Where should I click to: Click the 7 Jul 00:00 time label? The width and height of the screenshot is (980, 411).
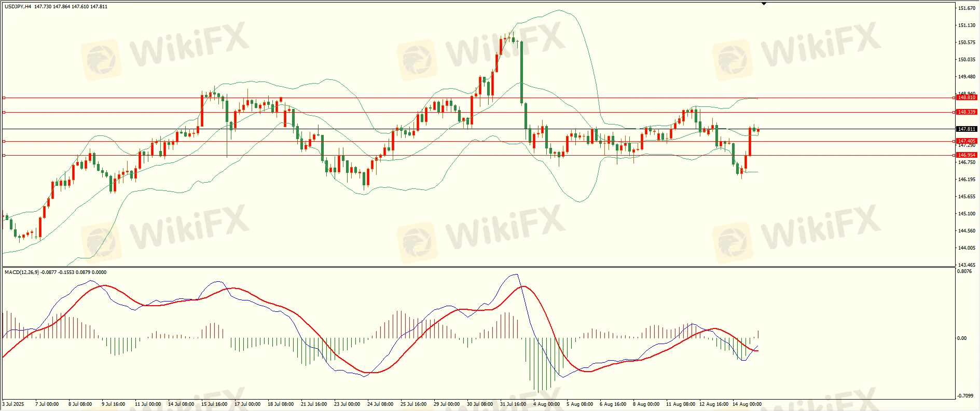tap(47, 404)
